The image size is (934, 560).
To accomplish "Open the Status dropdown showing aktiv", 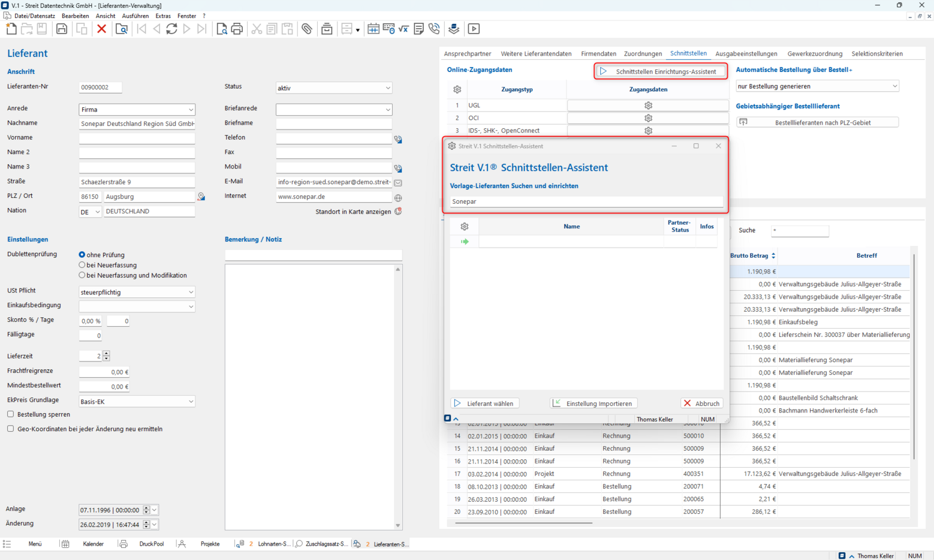I will (334, 88).
